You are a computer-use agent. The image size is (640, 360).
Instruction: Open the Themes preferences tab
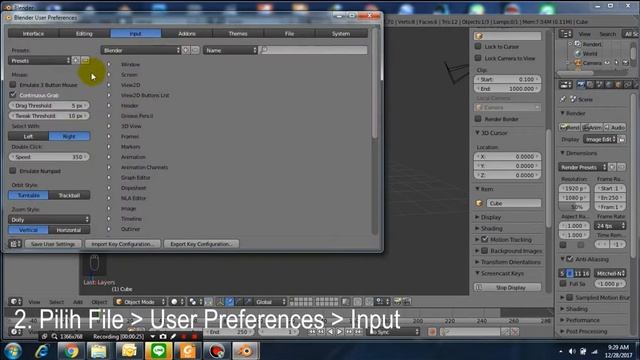pos(238,33)
